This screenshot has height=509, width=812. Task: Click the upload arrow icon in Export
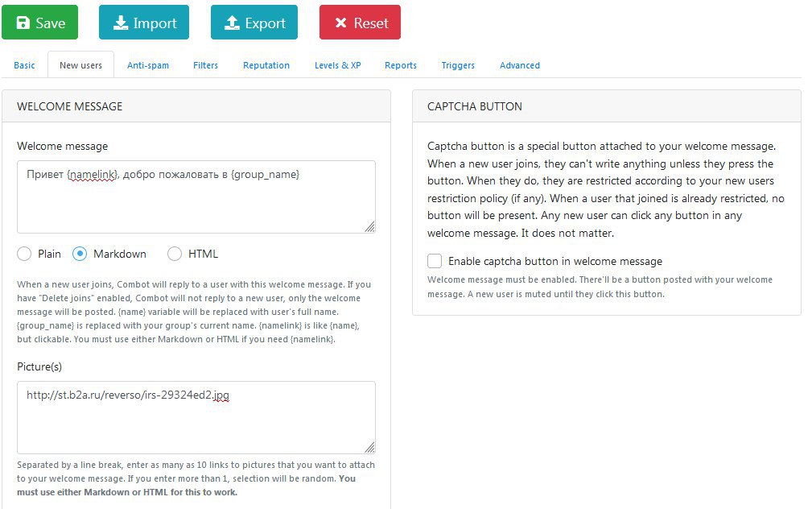tap(232, 23)
